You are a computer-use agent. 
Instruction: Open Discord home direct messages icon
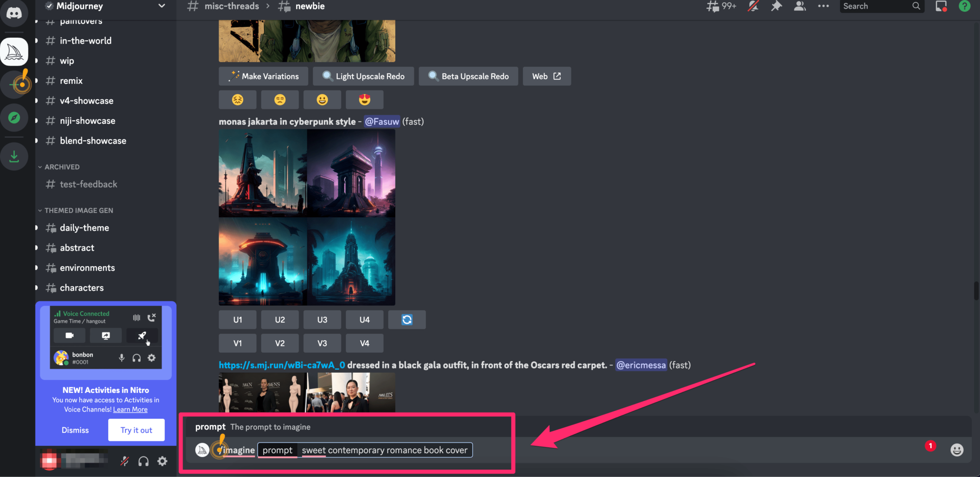point(14,13)
